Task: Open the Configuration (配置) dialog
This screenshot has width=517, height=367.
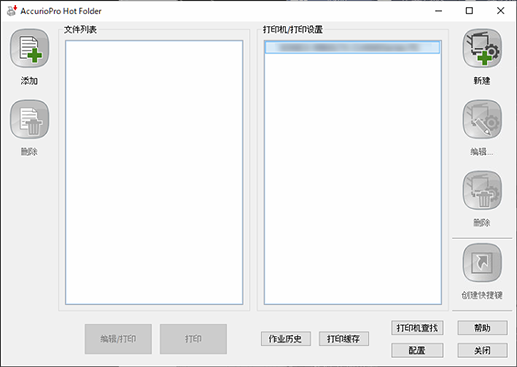Action: [417, 350]
